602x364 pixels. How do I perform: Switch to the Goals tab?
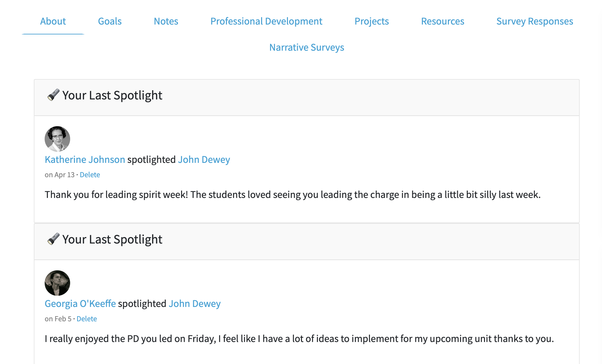(110, 21)
